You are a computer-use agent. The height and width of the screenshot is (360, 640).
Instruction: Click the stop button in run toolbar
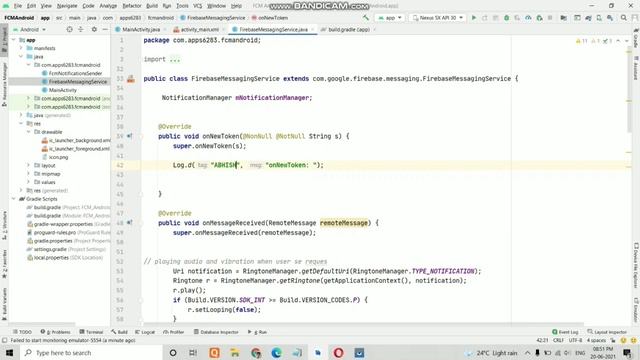pos(550,18)
